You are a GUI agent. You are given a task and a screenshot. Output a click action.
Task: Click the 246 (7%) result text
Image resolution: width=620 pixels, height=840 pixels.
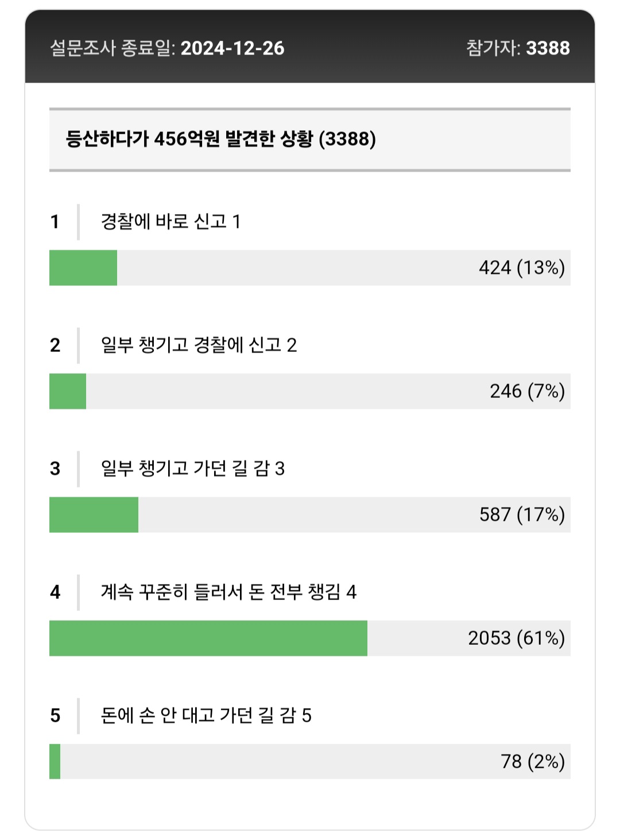[527, 391]
